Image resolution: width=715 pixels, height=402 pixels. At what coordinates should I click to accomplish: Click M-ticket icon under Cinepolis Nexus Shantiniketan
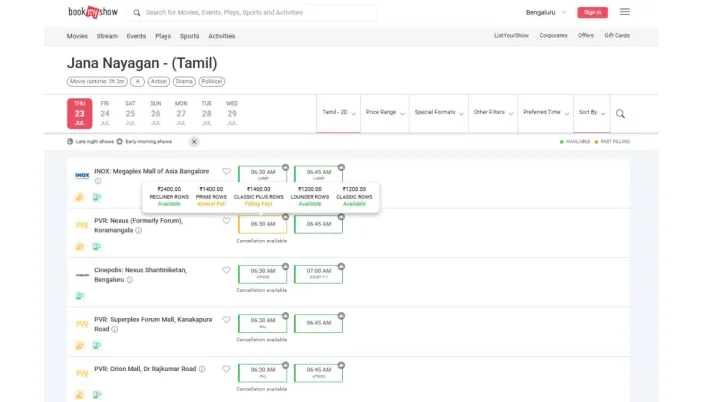point(80,296)
